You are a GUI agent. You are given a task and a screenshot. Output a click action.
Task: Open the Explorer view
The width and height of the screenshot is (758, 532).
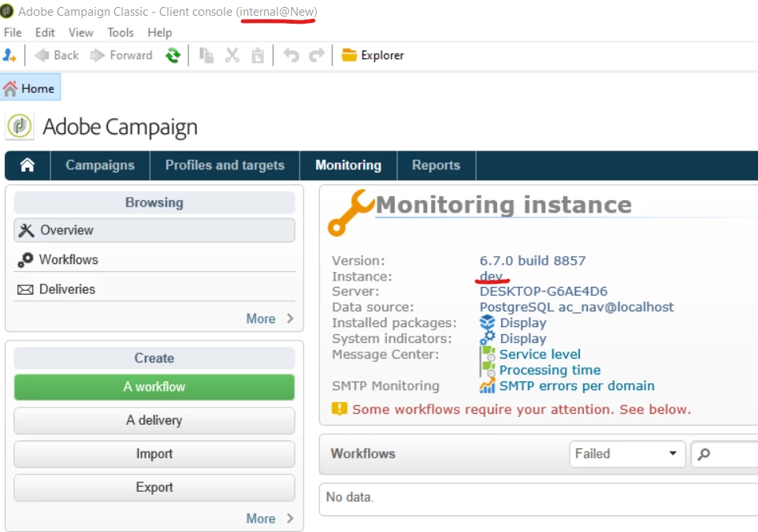coord(372,55)
